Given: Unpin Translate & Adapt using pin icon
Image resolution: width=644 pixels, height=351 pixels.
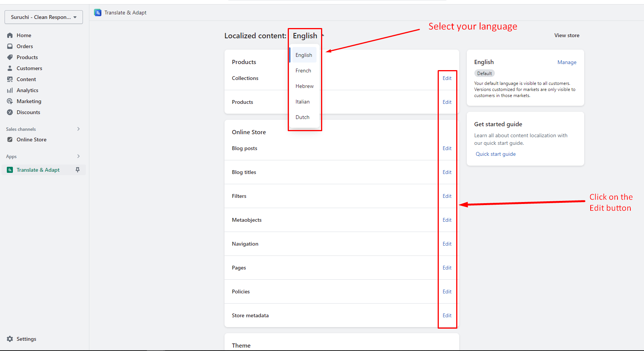Looking at the screenshot, I should click(78, 170).
